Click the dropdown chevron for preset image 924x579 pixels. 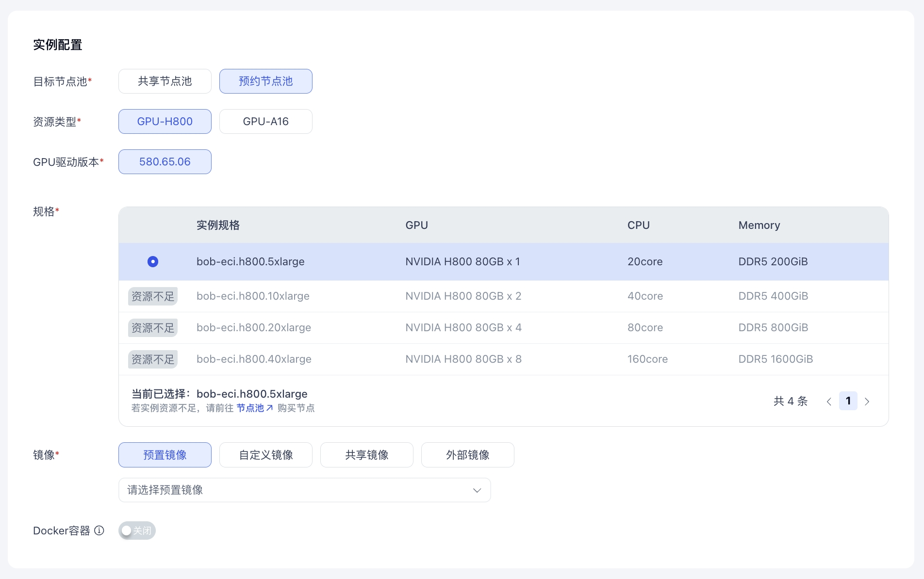[x=477, y=490]
